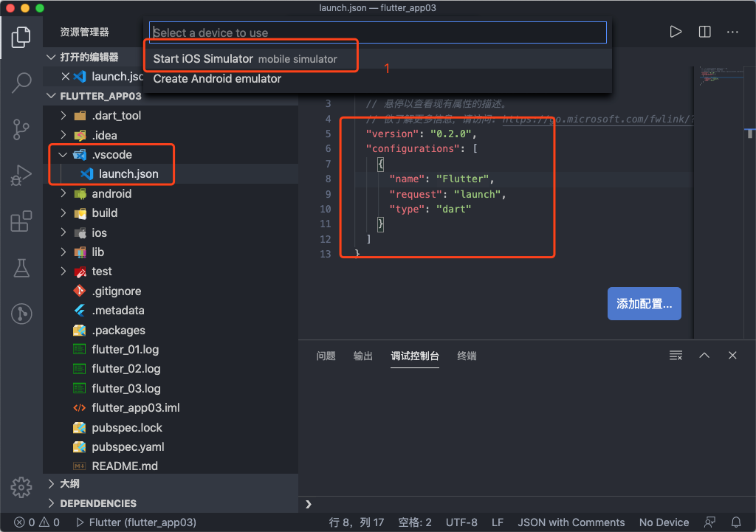The image size is (756, 532).
Task: Expand the build folder
Action: 63,213
